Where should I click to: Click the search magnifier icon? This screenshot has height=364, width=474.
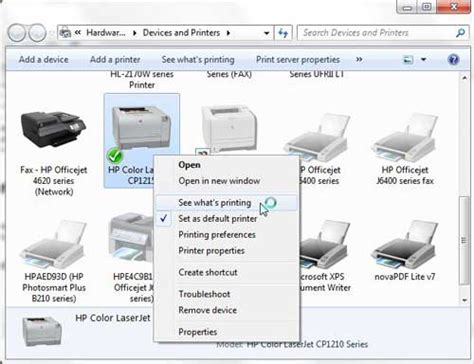(460, 33)
